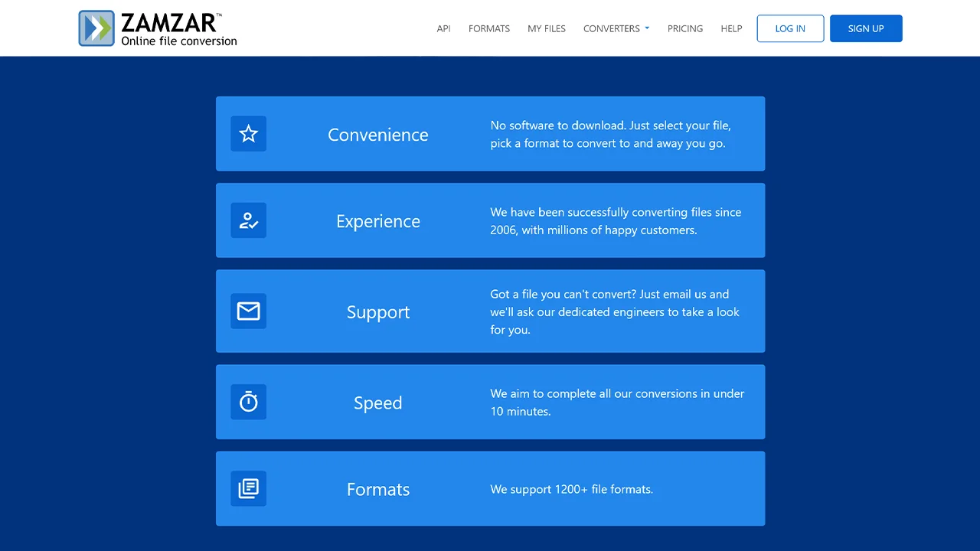The height and width of the screenshot is (551, 980).
Task: Open the API menu item
Action: tap(443, 28)
